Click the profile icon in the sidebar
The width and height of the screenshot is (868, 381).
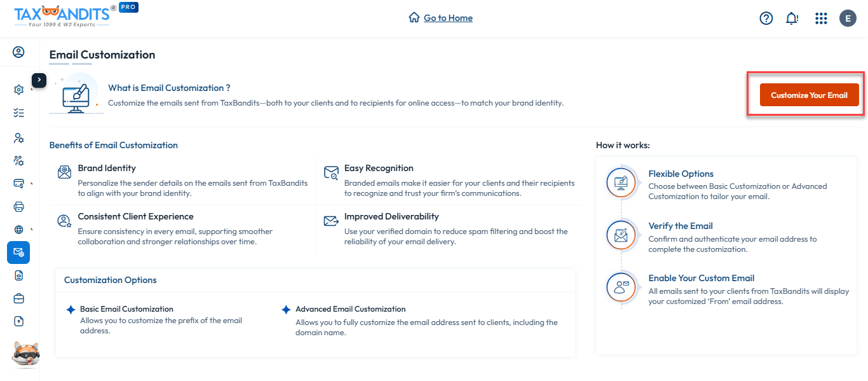coord(18,52)
